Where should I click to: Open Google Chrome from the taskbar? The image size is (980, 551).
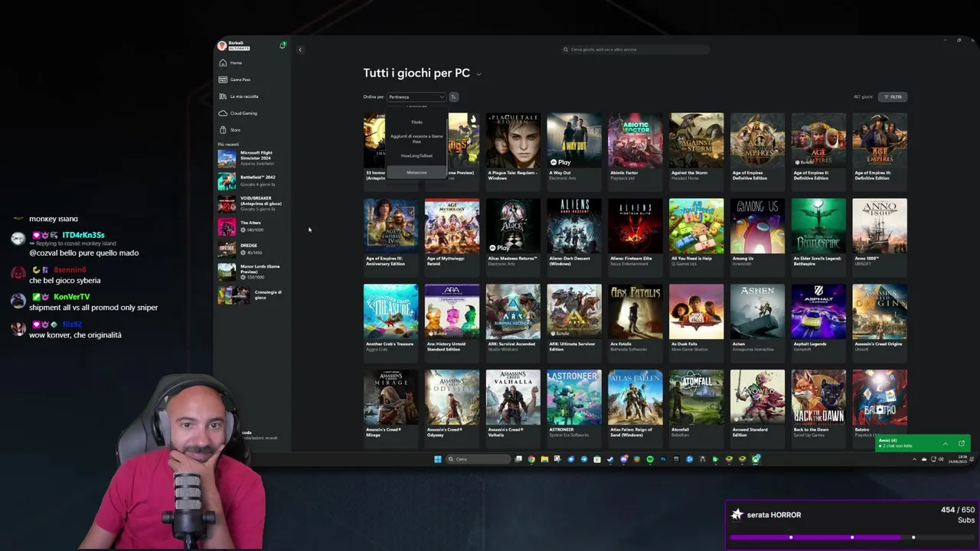531,459
